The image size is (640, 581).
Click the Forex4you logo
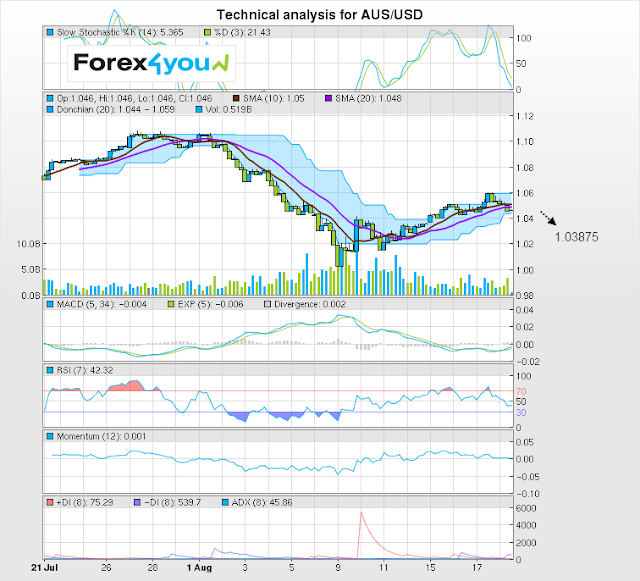151,63
